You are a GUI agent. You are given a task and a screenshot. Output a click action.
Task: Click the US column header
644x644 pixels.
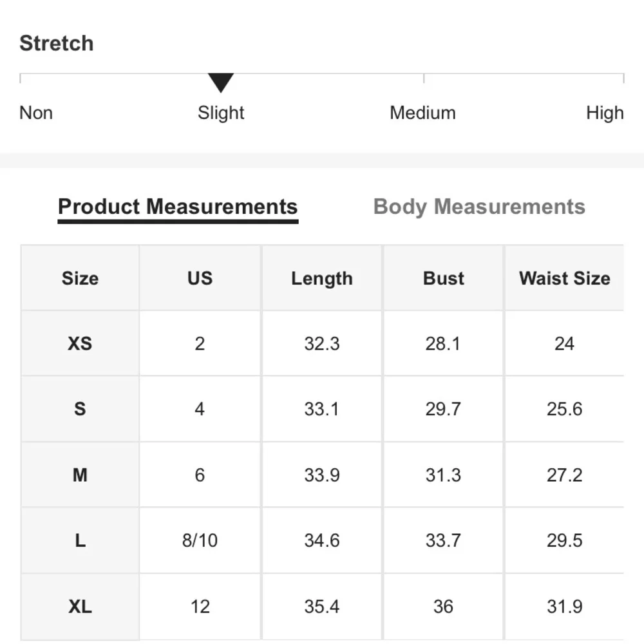(x=200, y=278)
